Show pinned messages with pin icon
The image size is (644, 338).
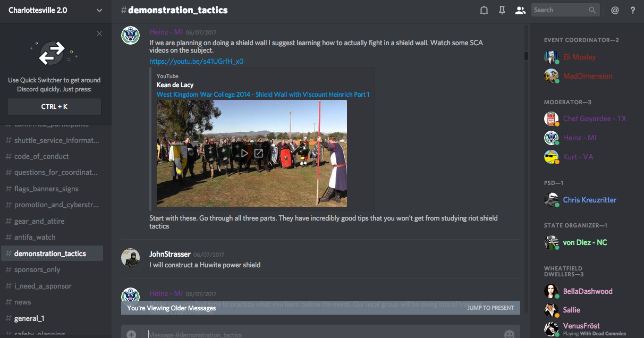tap(502, 10)
